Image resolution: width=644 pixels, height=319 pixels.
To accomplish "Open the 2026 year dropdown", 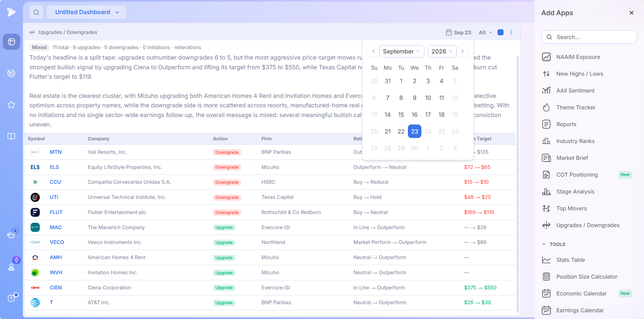I will click(x=442, y=51).
